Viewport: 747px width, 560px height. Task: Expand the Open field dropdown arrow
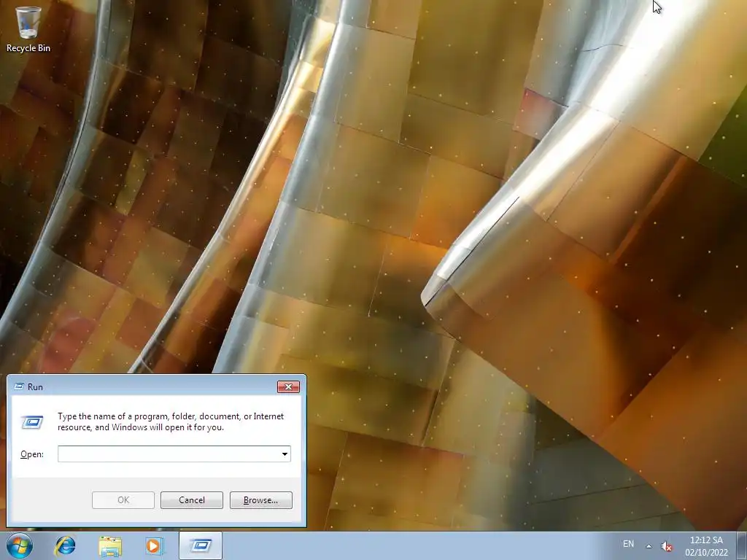click(x=285, y=454)
